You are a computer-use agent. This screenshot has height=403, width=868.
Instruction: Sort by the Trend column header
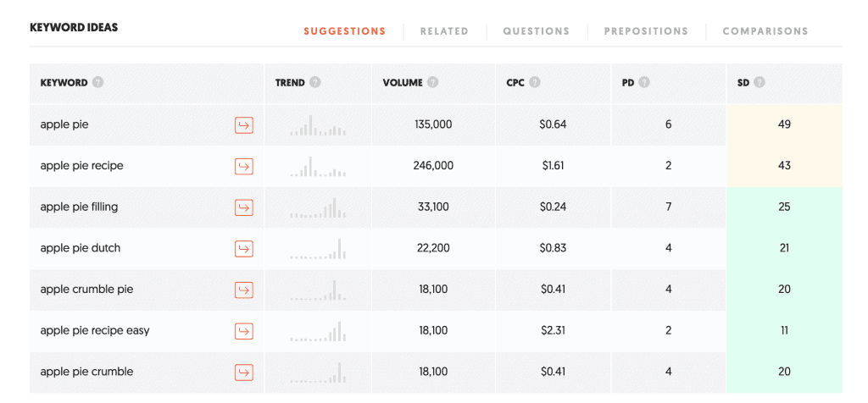290,83
